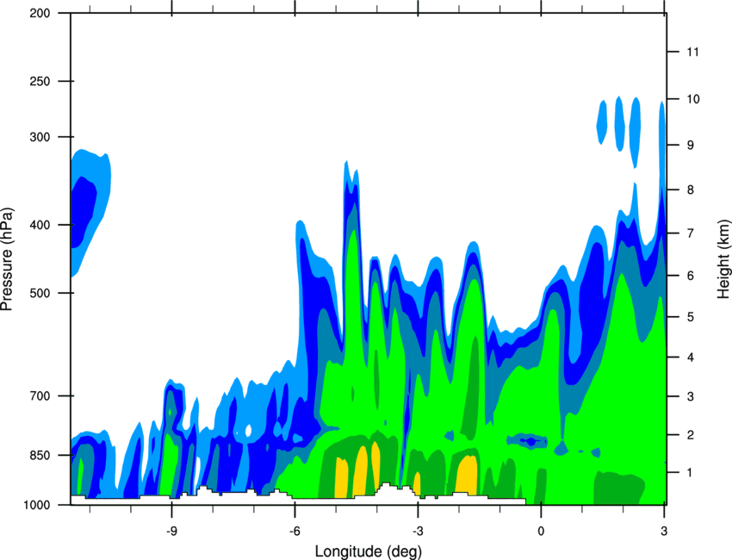This screenshot has width=732, height=560.
Task: Select the 400 pressure tick label
Action: (40, 225)
